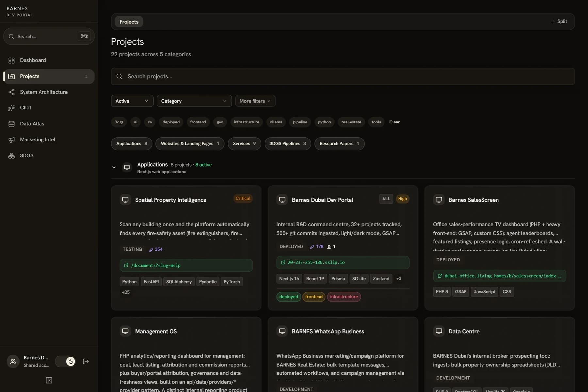
Task: Click the sidebar Search box
Action: pyautogui.click(x=49, y=36)
